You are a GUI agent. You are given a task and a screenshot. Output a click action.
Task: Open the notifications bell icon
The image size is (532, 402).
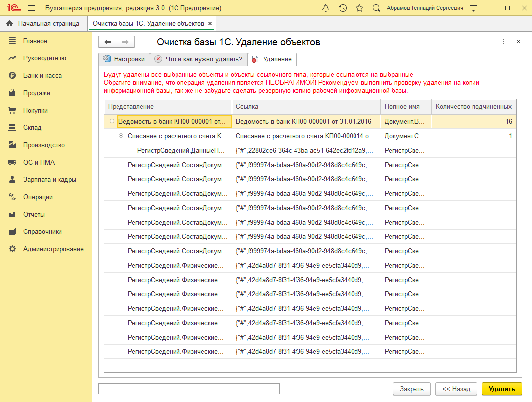click(x=326, y=8)
